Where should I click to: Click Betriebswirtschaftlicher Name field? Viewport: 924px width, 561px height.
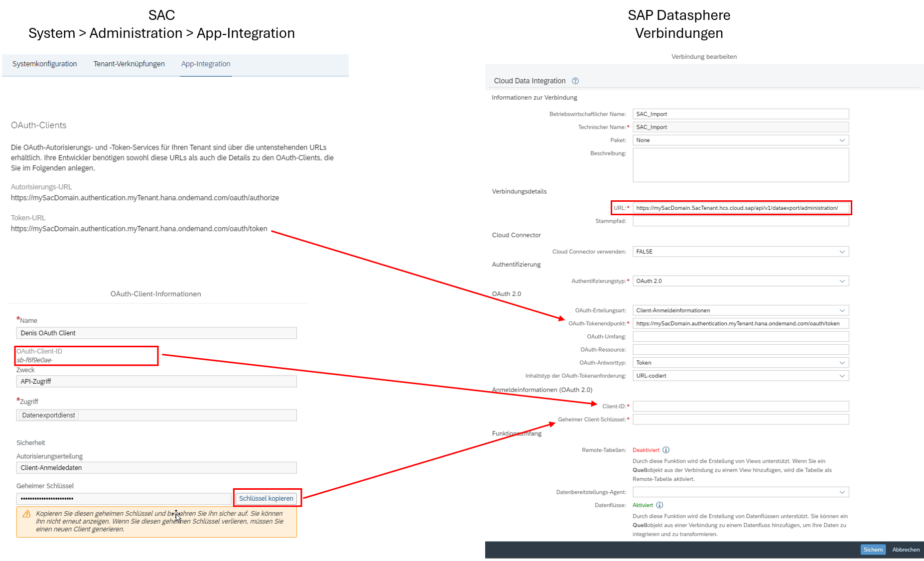tap(741, 114)
